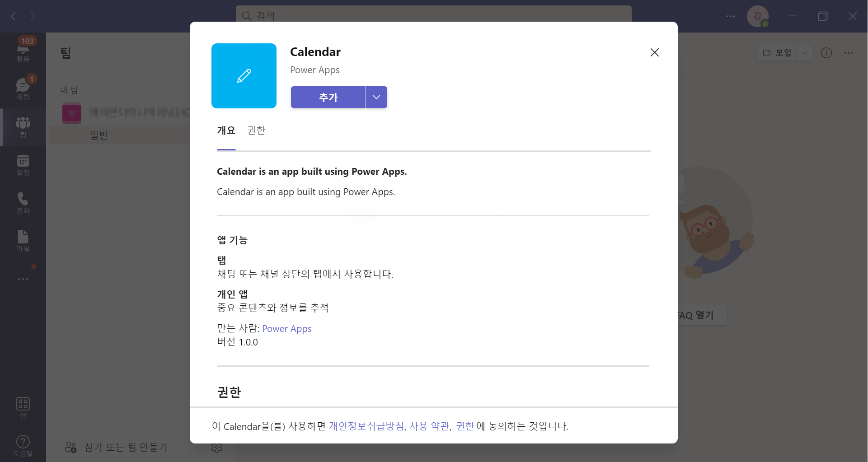The width and height of the screenshot is (868, 462).
Task: Expand the 추가 button dropdown arrow
Action: (376, 97)
